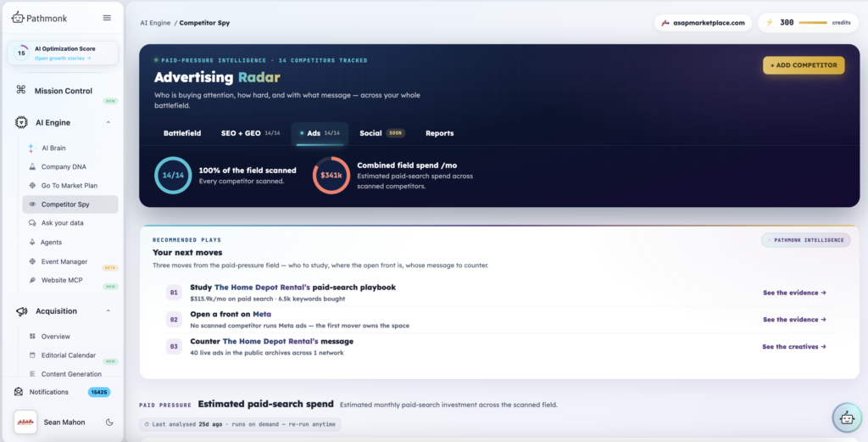Switch to the SEO + GEO tab
This screenshot has height=442, width=868.
coord(250,133)
